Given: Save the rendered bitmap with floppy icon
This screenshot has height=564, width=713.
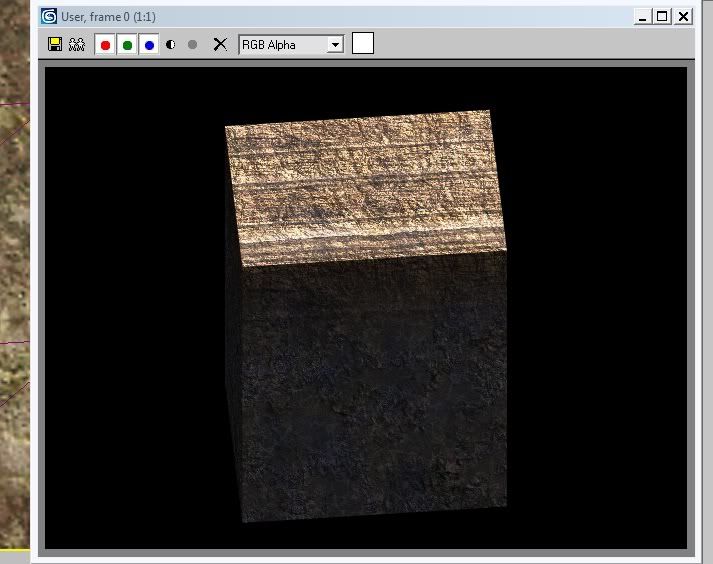Looking at the screenshot, I should [x=55, y=45].
